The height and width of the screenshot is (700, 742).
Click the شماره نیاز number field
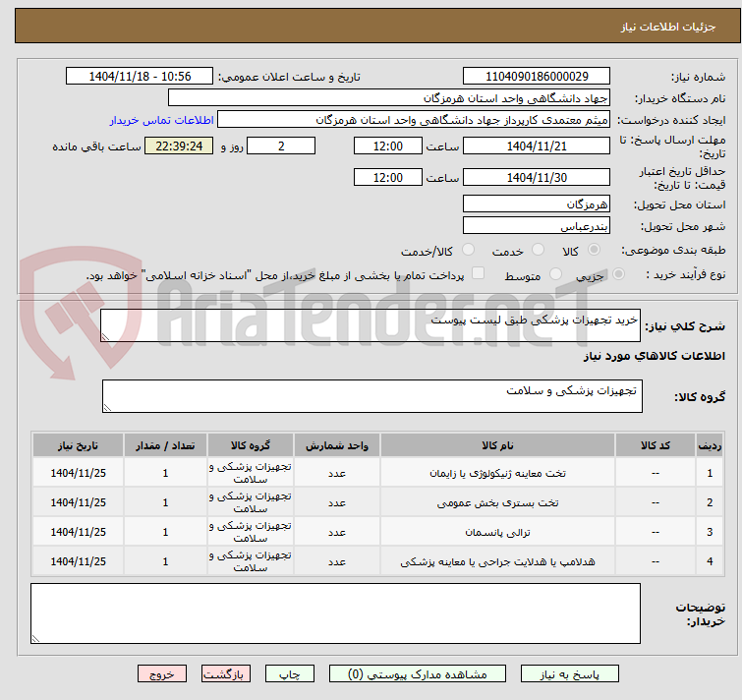pyautogui.click(x=537, y=77)
